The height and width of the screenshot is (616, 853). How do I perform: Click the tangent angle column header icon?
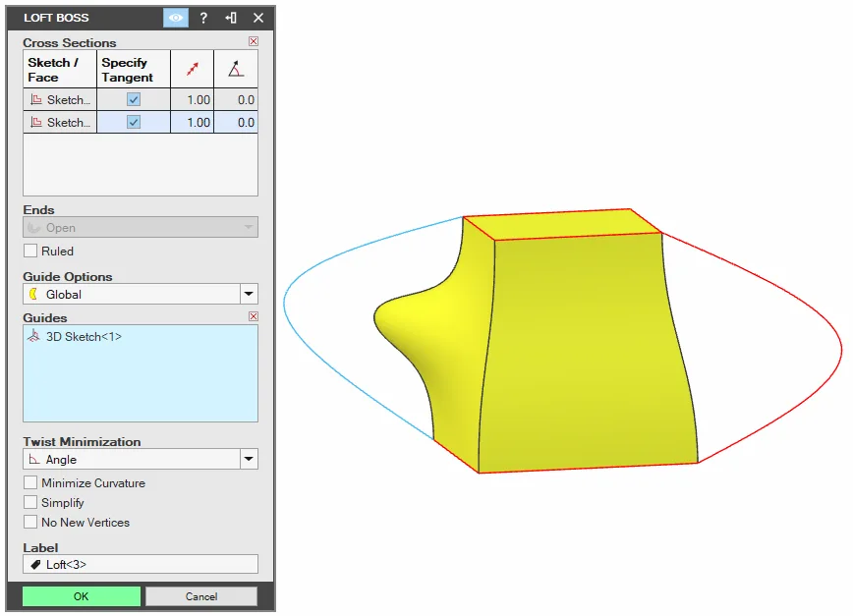pyautogui.click(x=236, y=69)
